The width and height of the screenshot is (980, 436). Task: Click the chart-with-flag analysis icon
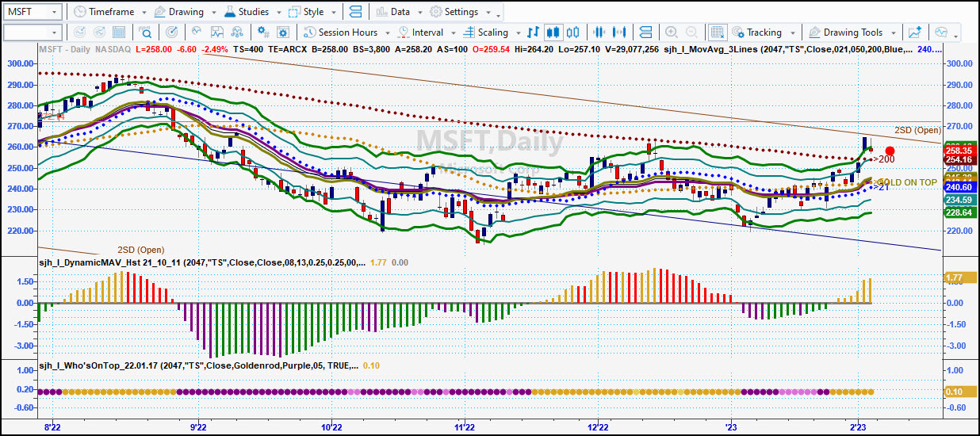[x=216, y=33]
